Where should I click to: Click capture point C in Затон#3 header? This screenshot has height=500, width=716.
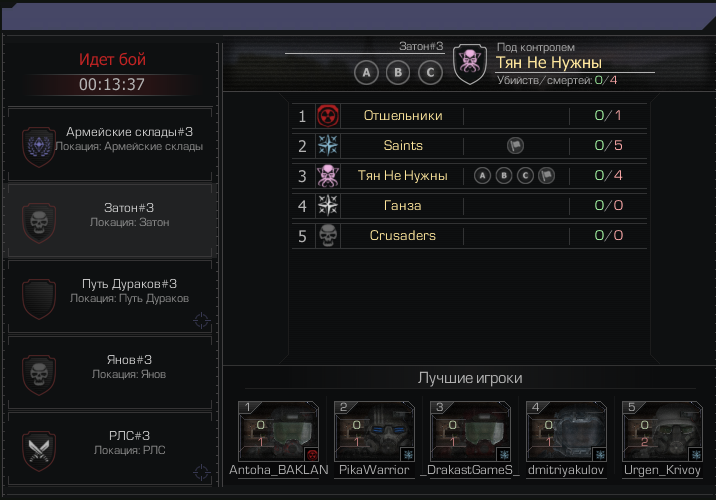(x=430, y=72)
